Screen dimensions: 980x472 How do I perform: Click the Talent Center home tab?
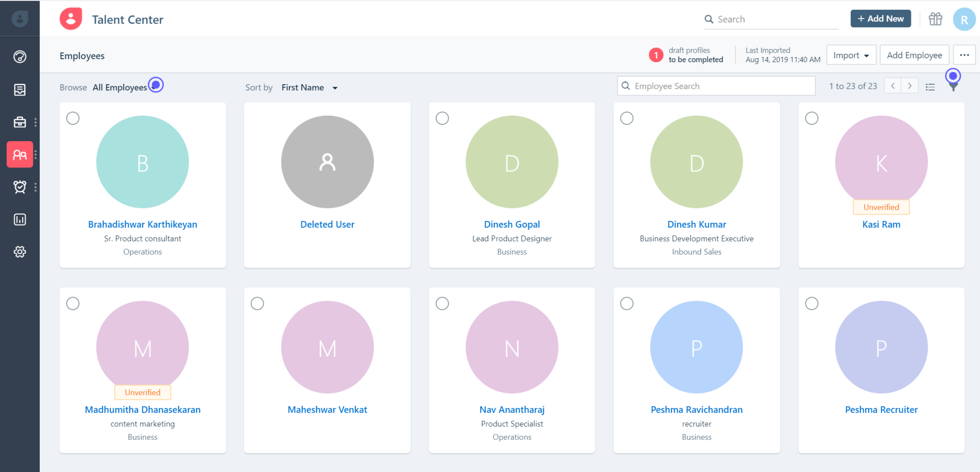coord(112,19)
